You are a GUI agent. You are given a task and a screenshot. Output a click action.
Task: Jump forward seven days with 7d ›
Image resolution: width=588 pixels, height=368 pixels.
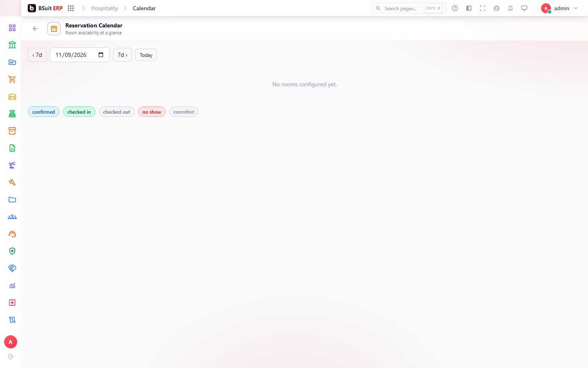pos(122,55)
